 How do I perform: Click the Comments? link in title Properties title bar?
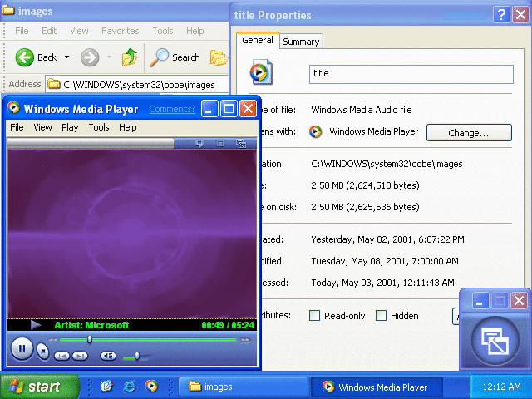464,15
